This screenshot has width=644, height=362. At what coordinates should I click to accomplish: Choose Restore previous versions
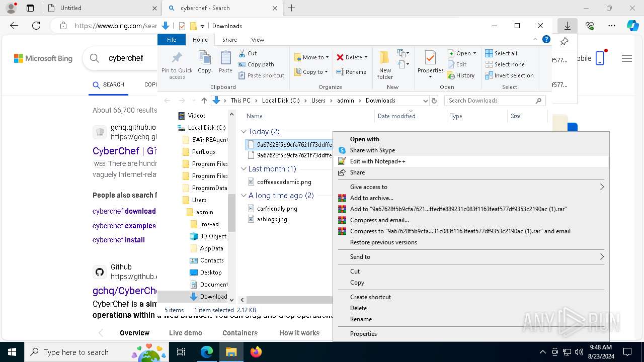pyautogui.click(x=470, y=242)
